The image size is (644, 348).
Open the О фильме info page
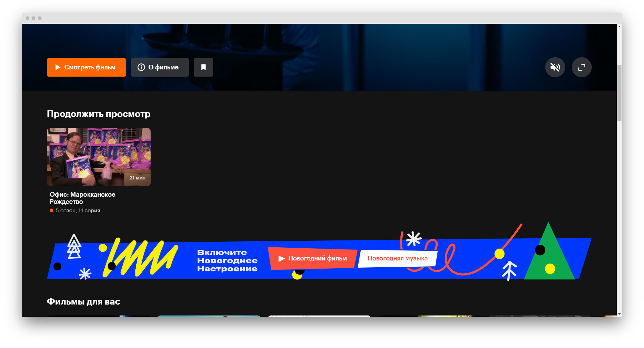coord(160,67)
